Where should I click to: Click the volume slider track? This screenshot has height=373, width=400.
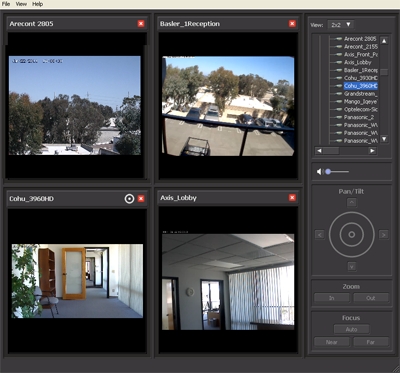337,172
